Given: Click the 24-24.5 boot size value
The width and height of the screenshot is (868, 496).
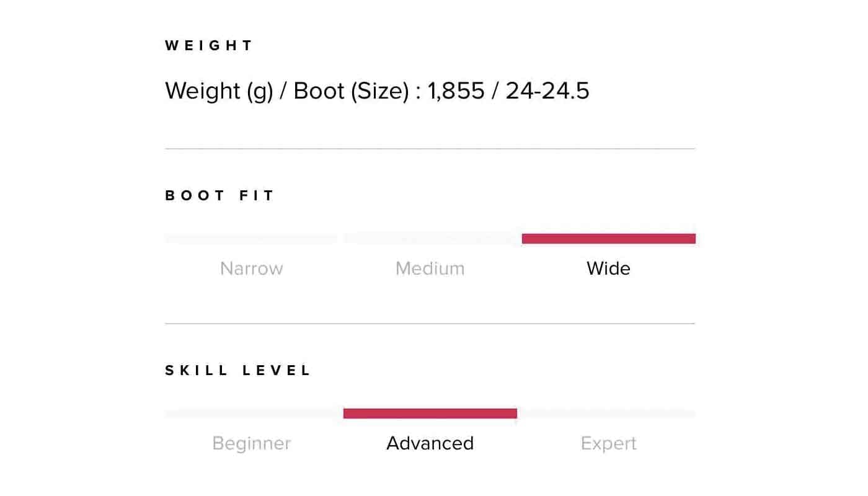Looking at the screenshot, I should 547,91.
